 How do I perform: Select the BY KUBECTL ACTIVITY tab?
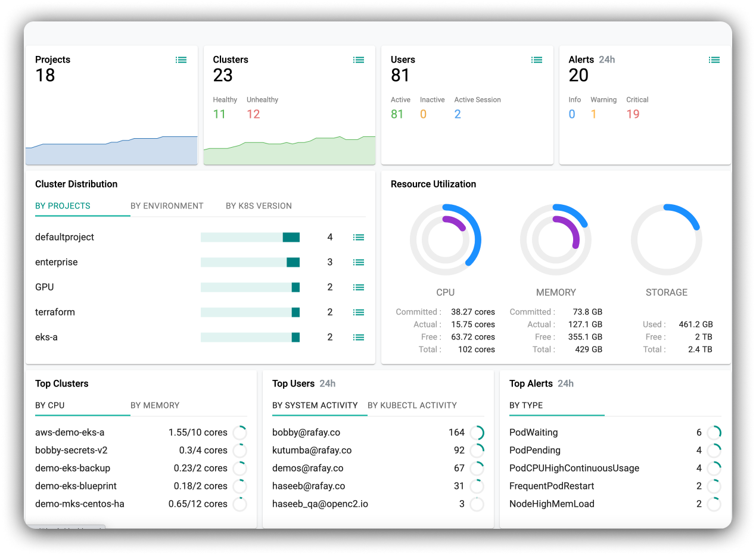412,406
